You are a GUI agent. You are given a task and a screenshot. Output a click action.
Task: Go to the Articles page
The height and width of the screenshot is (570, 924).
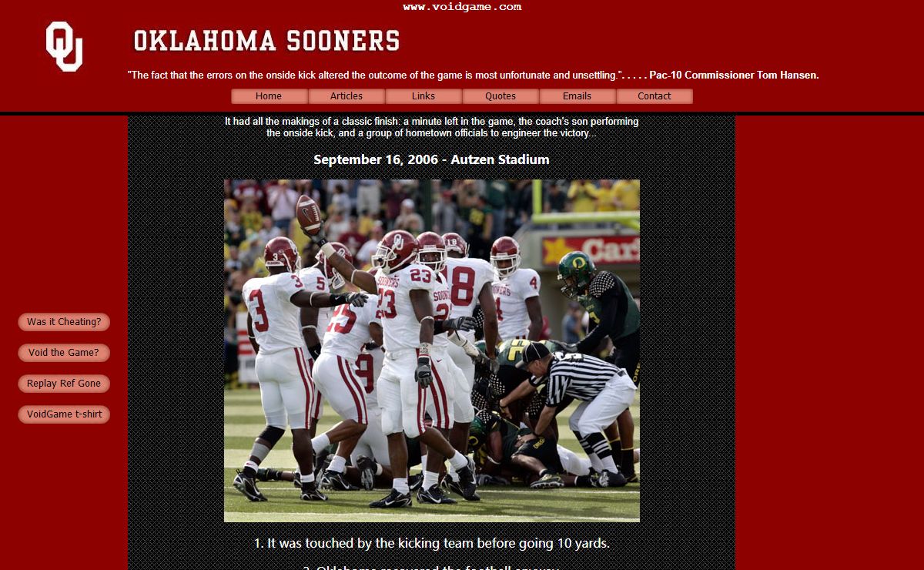coord(346,96)
